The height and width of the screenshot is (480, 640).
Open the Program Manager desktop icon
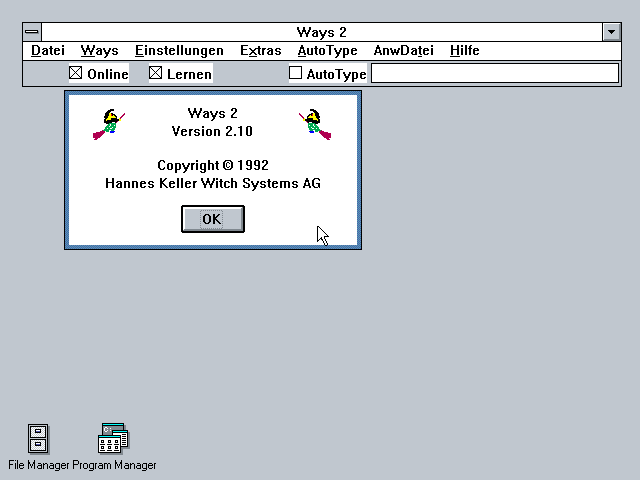[113, 438]
